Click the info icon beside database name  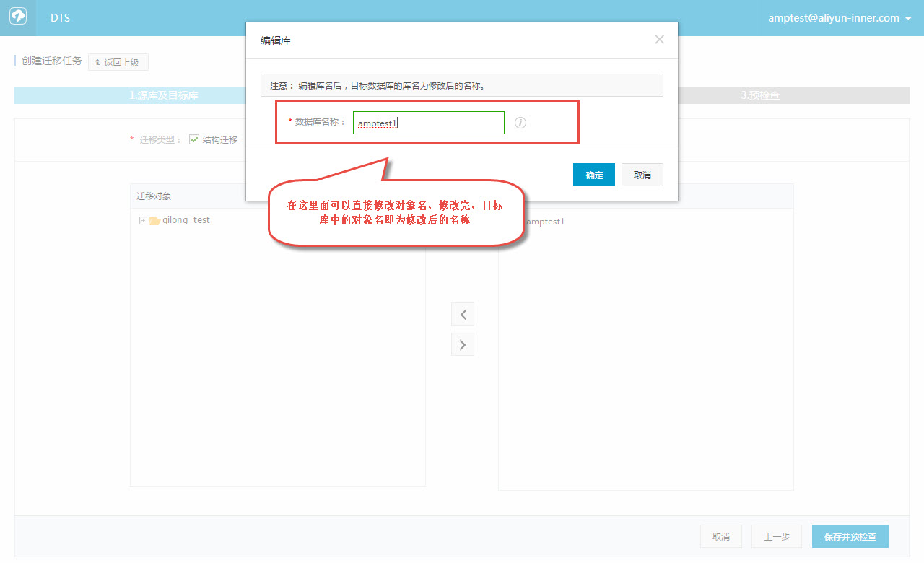(x=520, y=123)
